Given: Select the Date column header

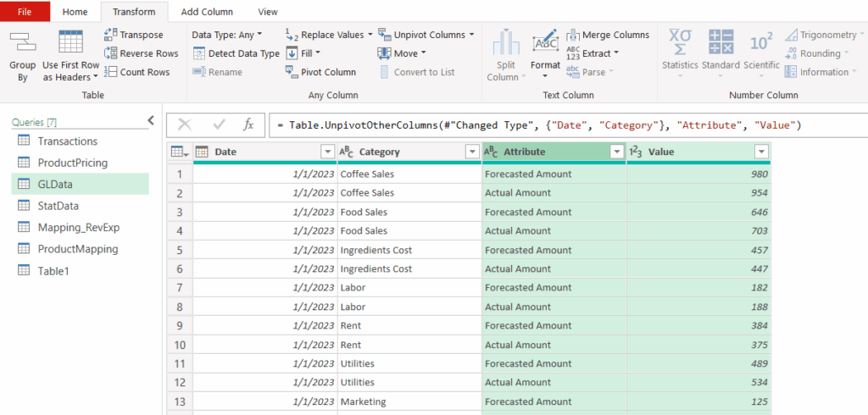Looking at the screenshot, I should [265, 152].
